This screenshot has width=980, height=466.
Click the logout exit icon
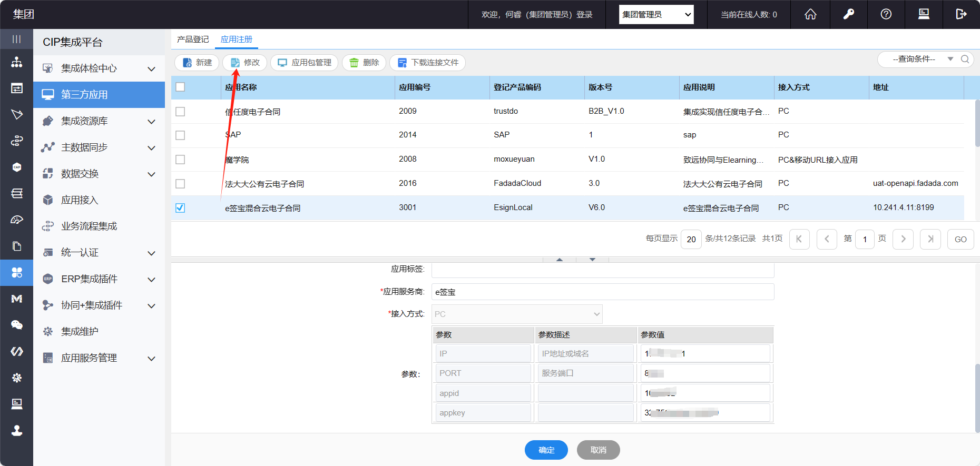pos(961,14)
